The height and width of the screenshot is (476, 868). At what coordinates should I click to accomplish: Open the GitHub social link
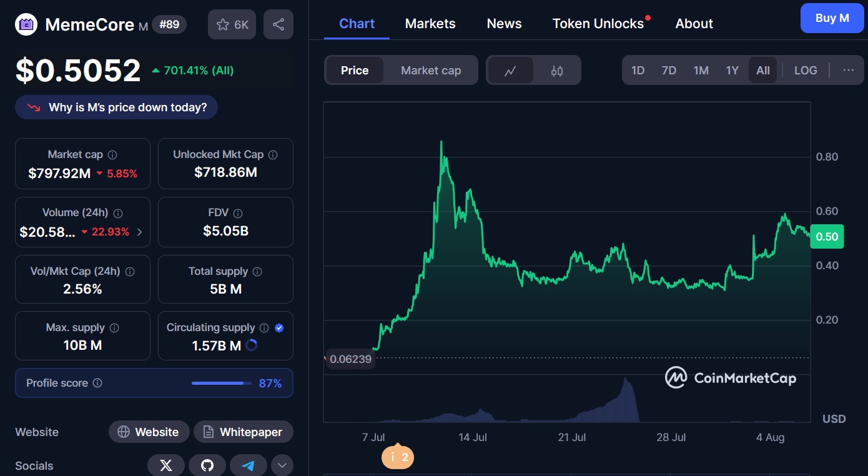(x=207, y=465)
